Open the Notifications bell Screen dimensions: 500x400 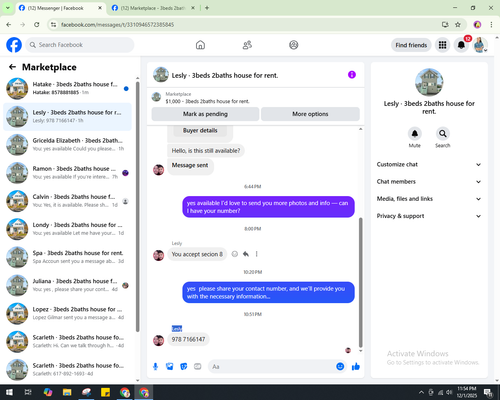coord(461,45)
